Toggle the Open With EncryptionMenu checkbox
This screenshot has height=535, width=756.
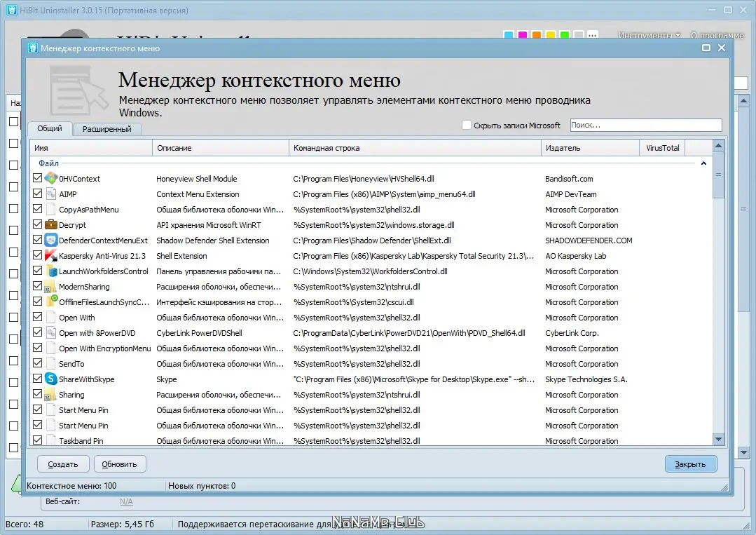(x=38, y=347)
